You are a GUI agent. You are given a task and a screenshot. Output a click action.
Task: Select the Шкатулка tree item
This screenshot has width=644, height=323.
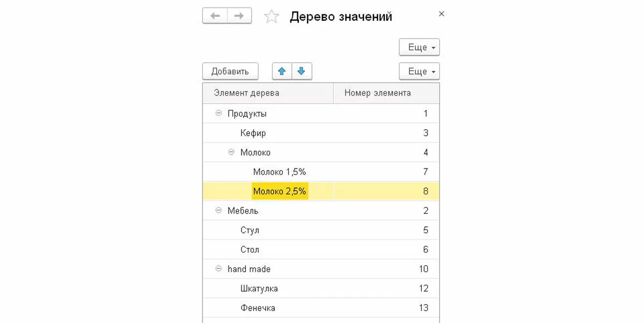click(259, 289)
